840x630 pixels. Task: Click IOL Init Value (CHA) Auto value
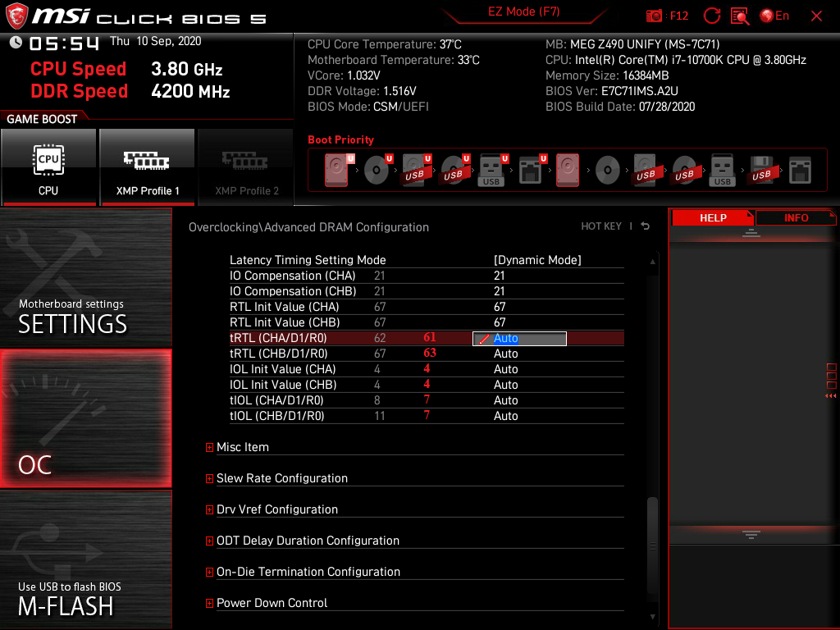(x=505, y=369)
